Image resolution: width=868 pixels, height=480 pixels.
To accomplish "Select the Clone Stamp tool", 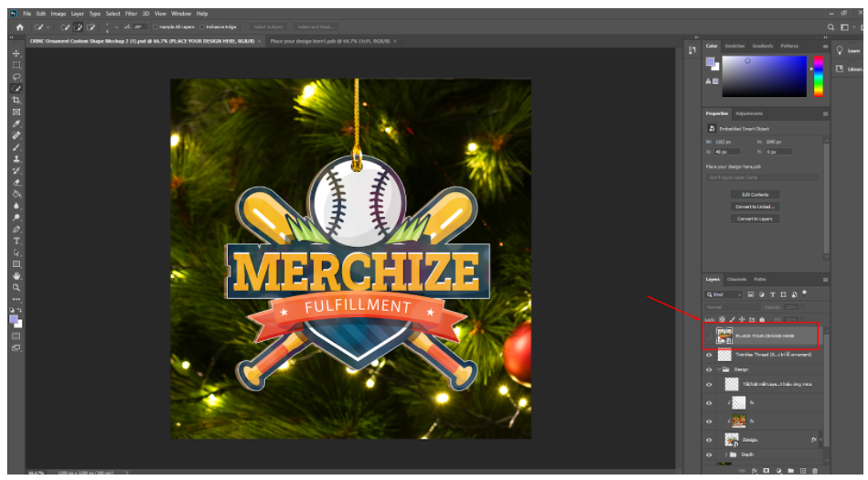I will point(16,158).
